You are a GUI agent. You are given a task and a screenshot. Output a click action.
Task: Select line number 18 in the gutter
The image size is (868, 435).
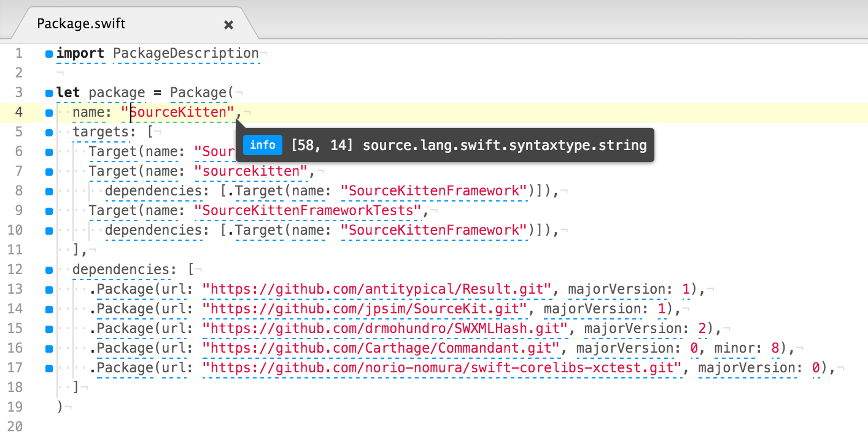point(15,388)
